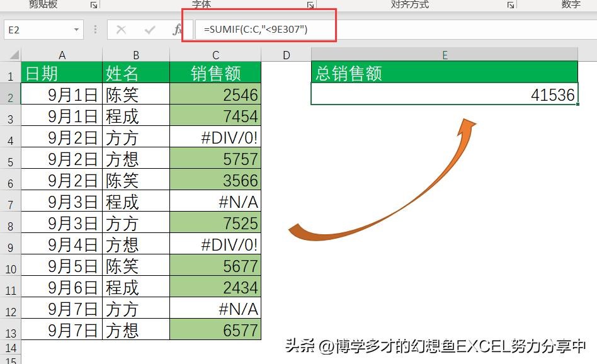
Task: Select the 总销售额 header cell
Action: [445, 74]
